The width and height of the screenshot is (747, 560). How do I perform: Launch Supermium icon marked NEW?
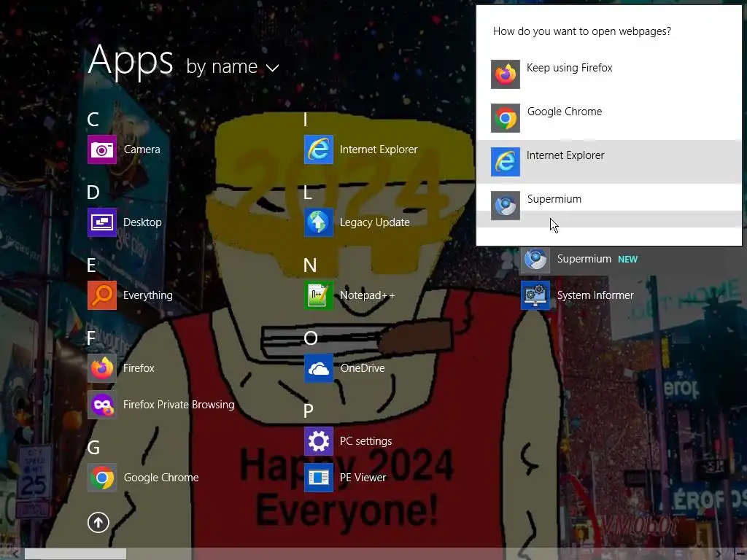tap(535, 260)
